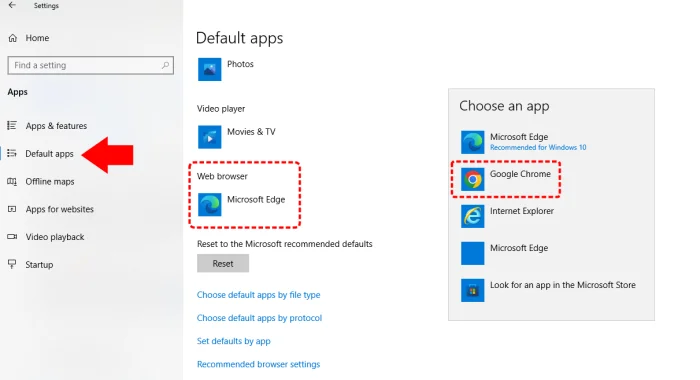
Task: Open Offline maps settings
Action: pyautogui.click(x=50, y=181)
